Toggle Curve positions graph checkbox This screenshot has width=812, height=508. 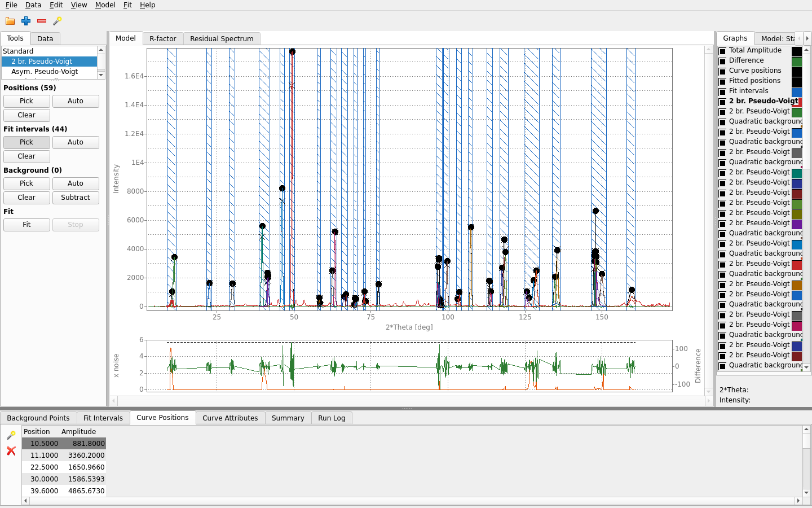[x=722, y=71]
